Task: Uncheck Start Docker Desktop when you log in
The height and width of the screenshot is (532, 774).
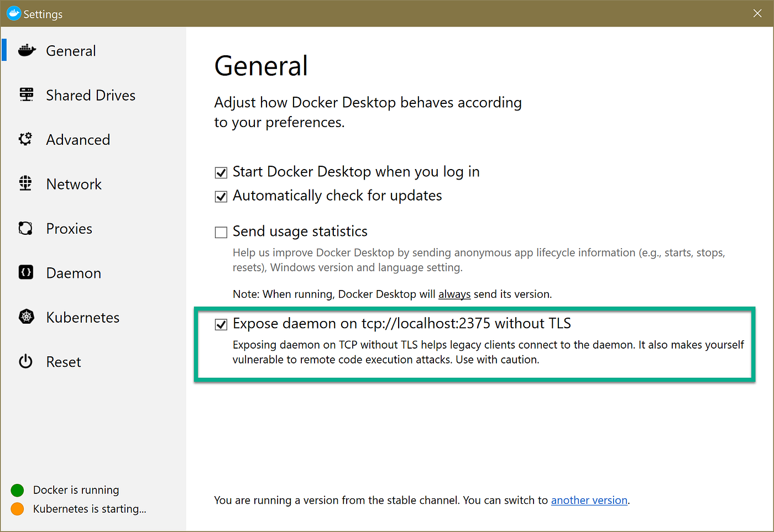Action: tap(221, 173)
